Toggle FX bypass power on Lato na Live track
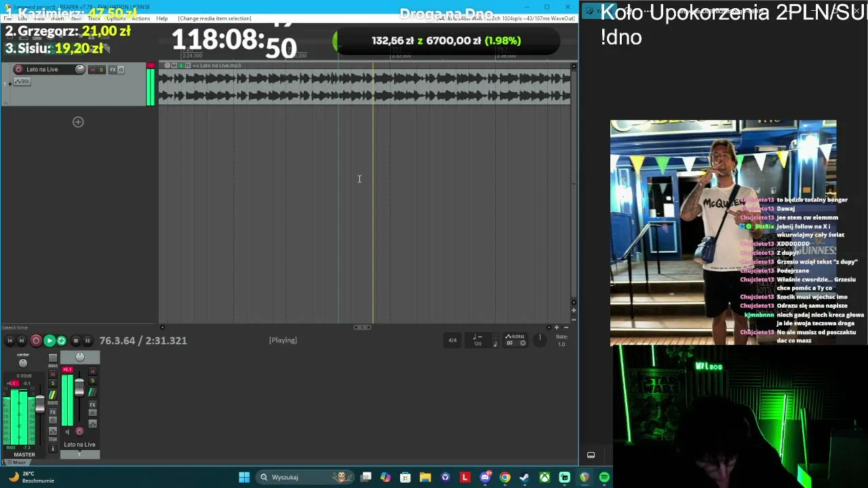Viewport: 868px width, 488px height. 121,69
